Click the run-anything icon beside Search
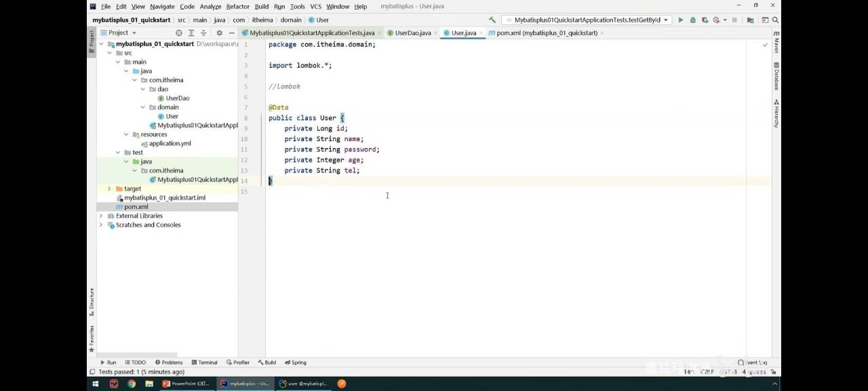 (x=765, y=20)
